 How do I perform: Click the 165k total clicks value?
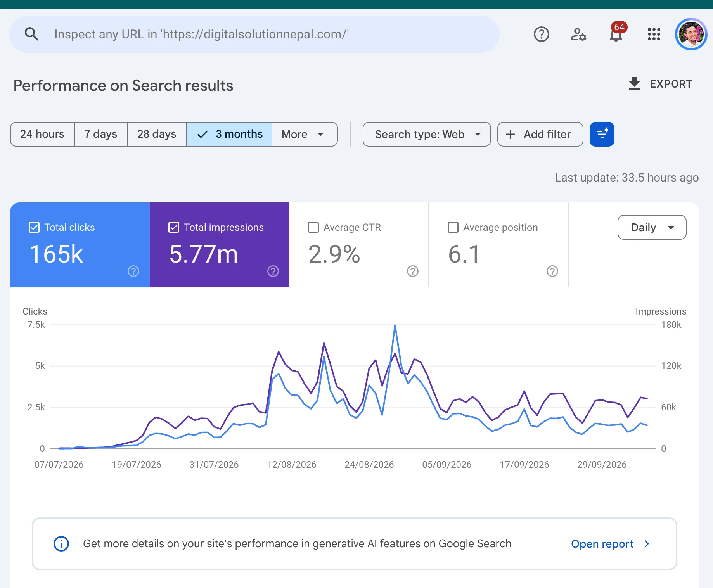click(x=56, y=254)
